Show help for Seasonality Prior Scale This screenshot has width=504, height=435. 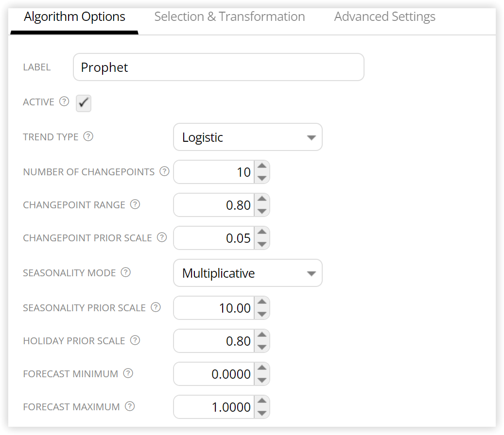point(156,307)
